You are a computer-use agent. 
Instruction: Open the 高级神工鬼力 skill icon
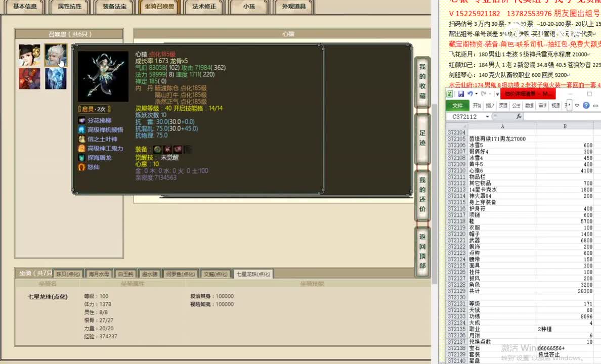click(x=81, y=149)
